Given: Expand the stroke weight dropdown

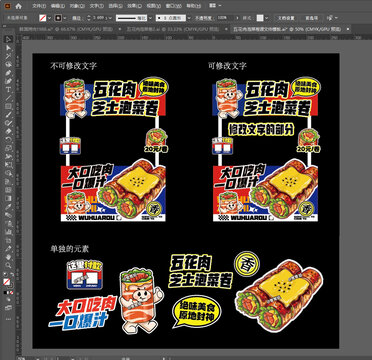Looking at the screenshot, I should tap(110, 18).
